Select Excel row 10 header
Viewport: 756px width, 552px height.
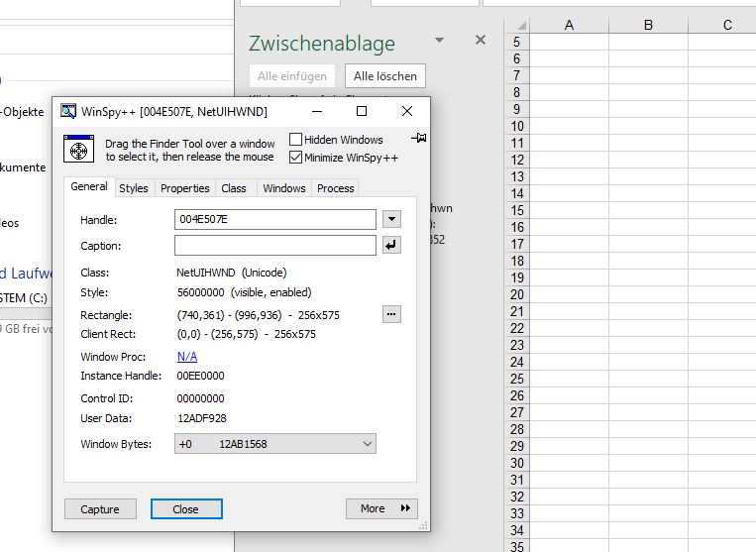(x=517, y=126)
